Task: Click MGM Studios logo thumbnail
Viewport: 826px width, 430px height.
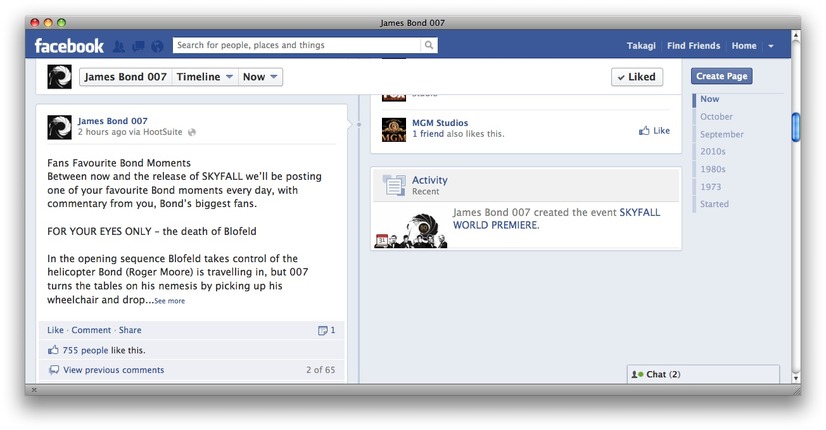Action: 394,130
